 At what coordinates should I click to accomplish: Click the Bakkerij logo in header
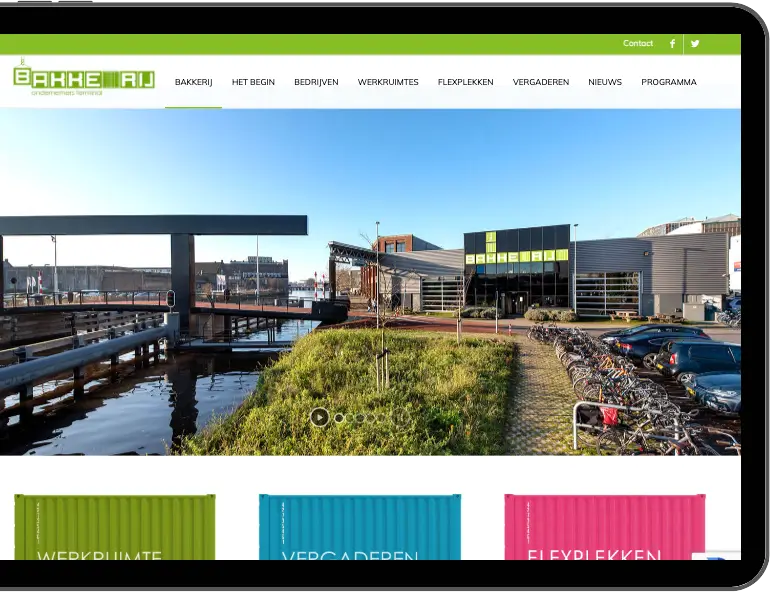click(x=84, y=79)
